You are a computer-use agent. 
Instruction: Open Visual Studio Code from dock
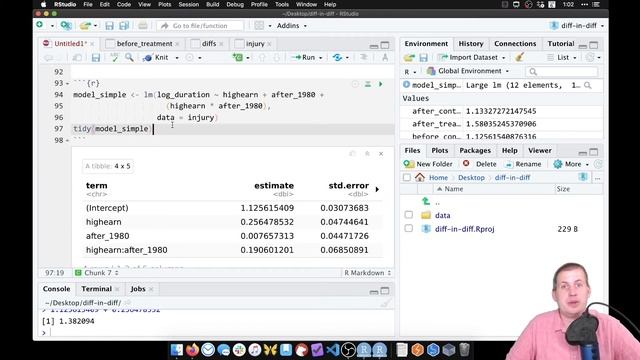tap(333, 350)
